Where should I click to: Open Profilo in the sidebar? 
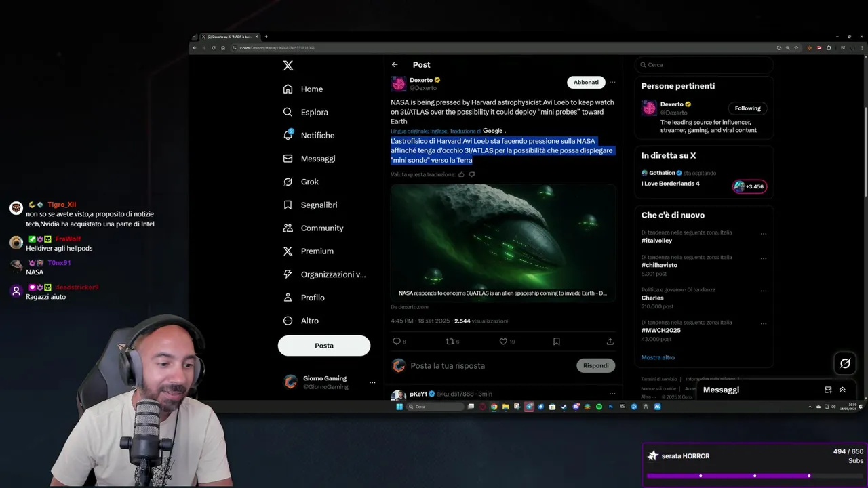pos(304,298)
